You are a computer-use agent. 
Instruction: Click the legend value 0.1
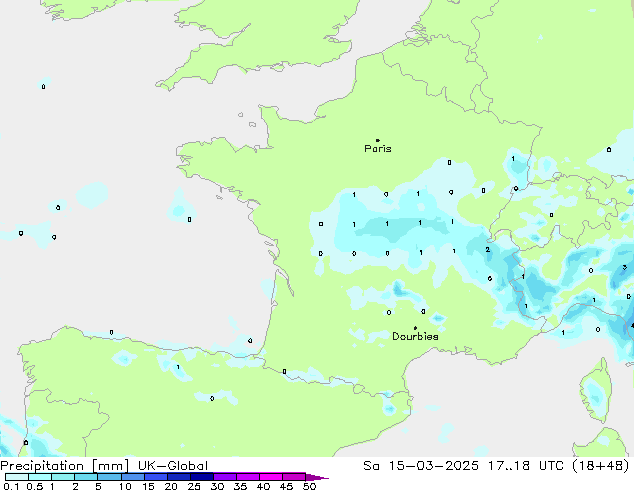pos(11,486)
